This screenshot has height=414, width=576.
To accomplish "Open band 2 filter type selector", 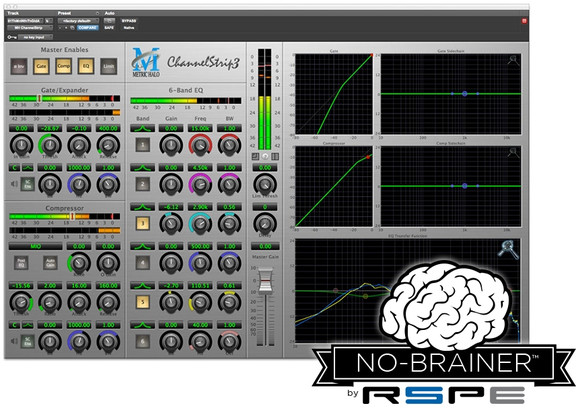I will tap(143, 168).
